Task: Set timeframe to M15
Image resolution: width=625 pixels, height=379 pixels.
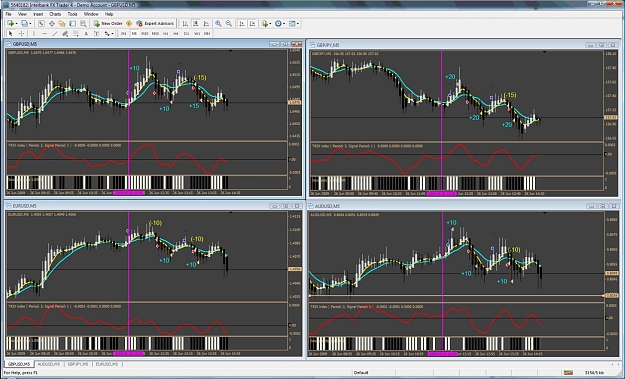Action: pos(145,33)
